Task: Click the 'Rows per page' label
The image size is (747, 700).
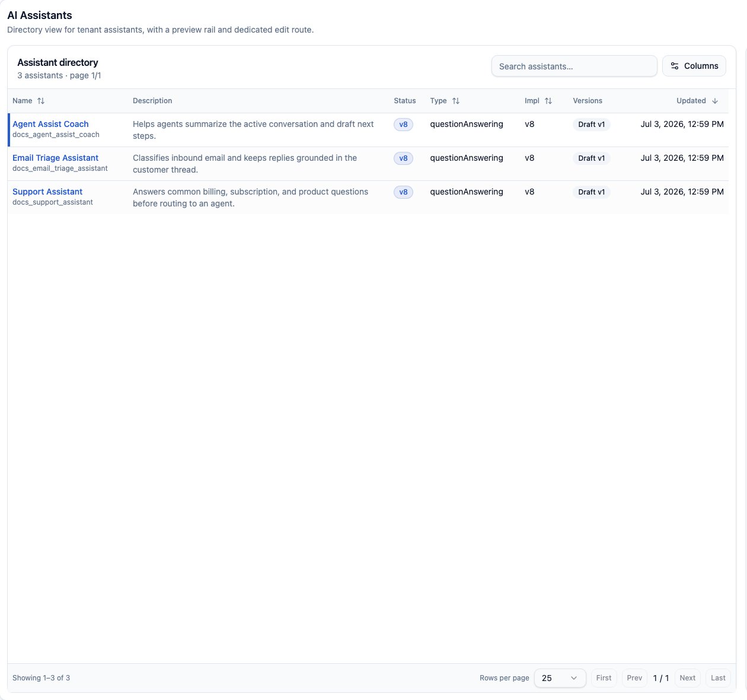Action: point(505,678)
